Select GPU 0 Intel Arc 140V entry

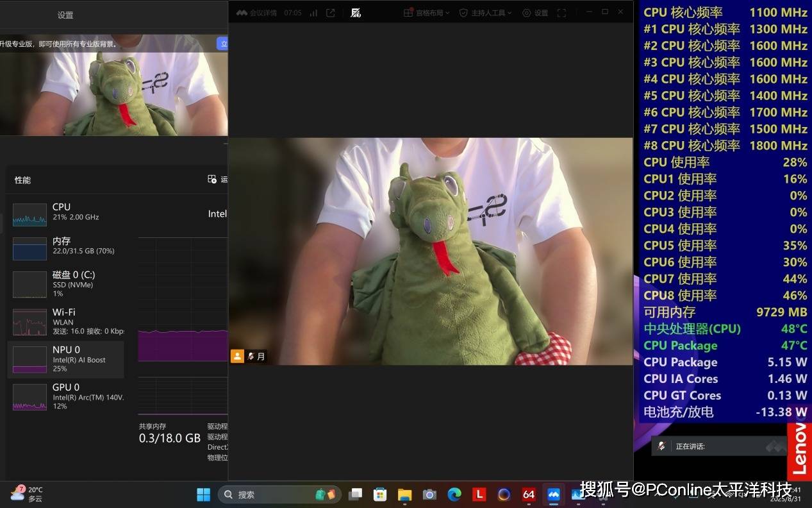(x=64, y=396)
